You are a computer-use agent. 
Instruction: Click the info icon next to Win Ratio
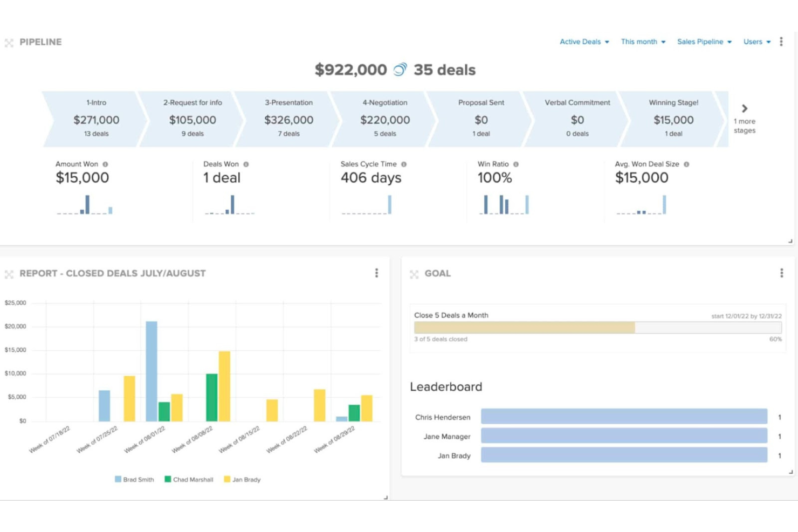[516, 164]
